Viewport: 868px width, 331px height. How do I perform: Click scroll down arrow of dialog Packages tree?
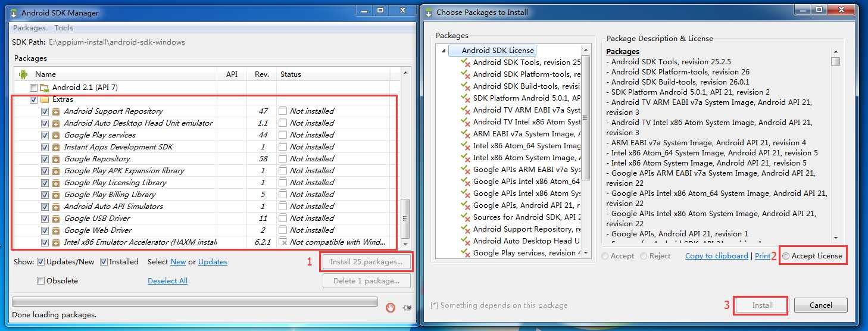point(586,253)
